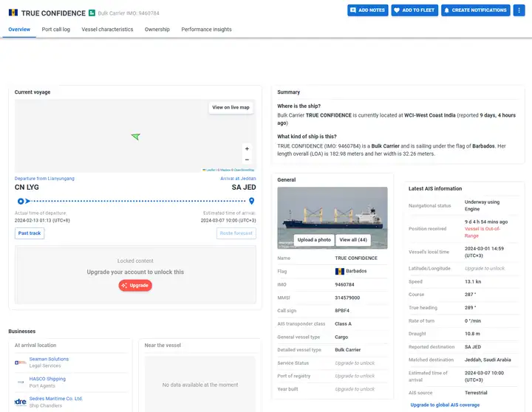Click the Jeddah, Saudi Arabia matched destination

(488, 360)
